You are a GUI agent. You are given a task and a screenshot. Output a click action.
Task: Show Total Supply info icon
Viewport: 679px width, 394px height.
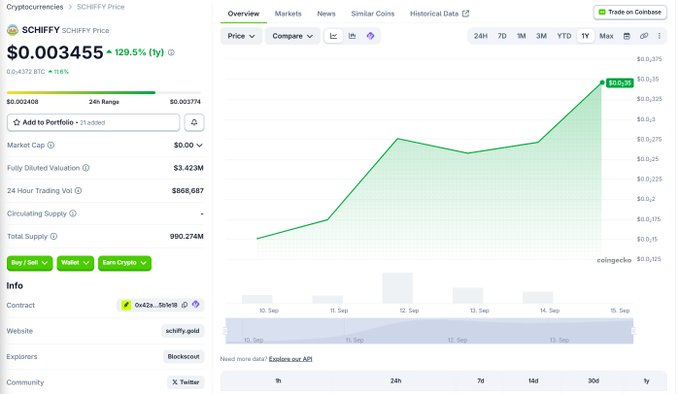pyautogui.click(x=54, y=236)
